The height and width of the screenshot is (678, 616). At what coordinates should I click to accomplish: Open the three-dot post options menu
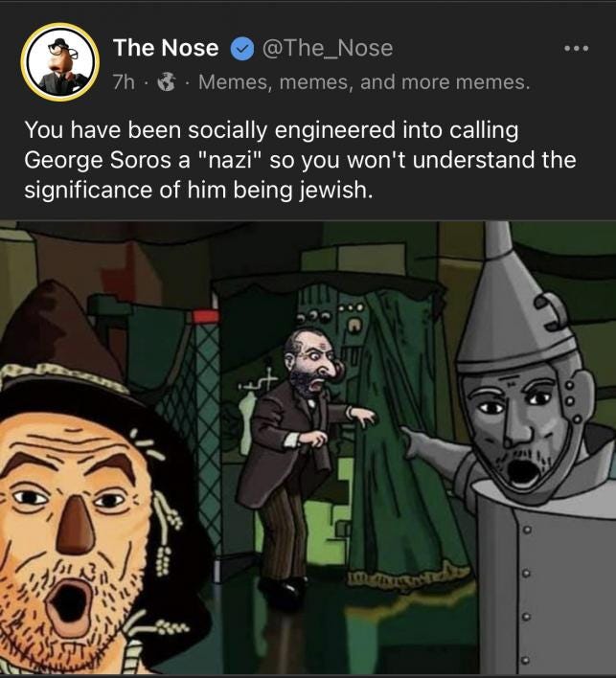point(577,49)
